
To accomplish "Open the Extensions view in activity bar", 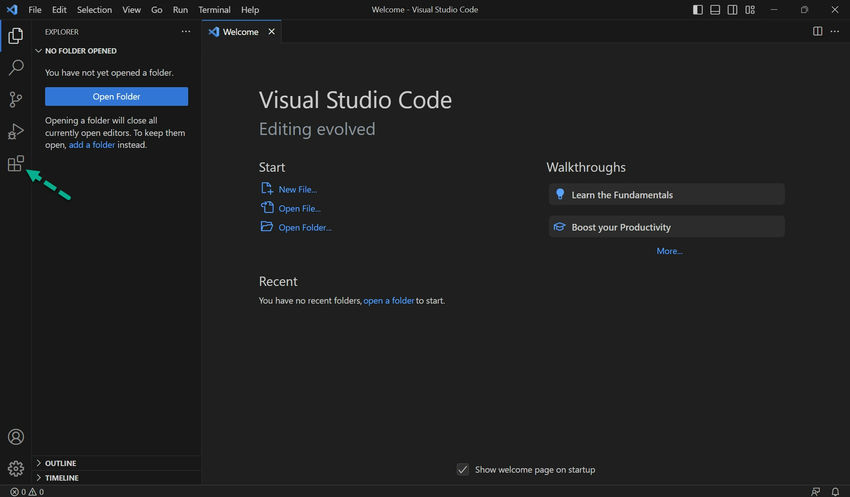I will pos(15,164).
